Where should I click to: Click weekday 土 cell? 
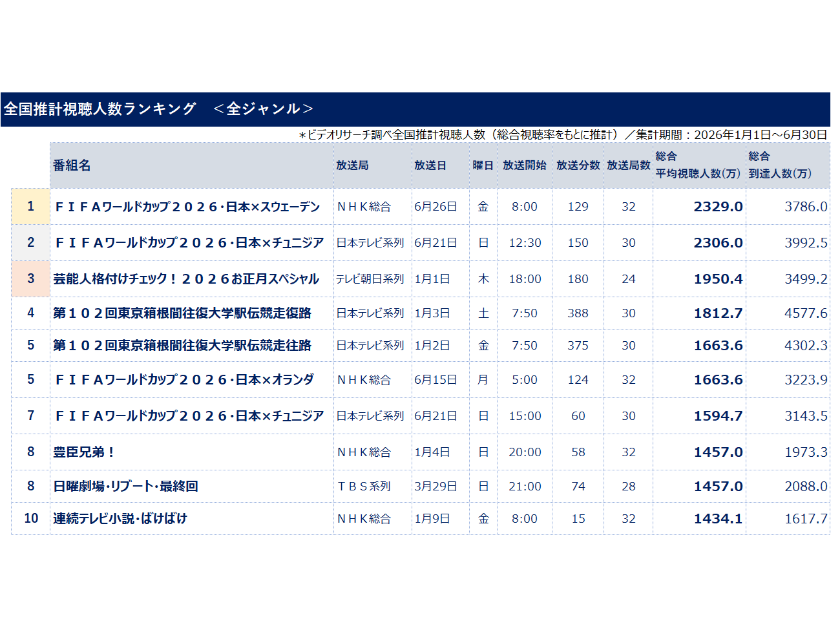483,313
